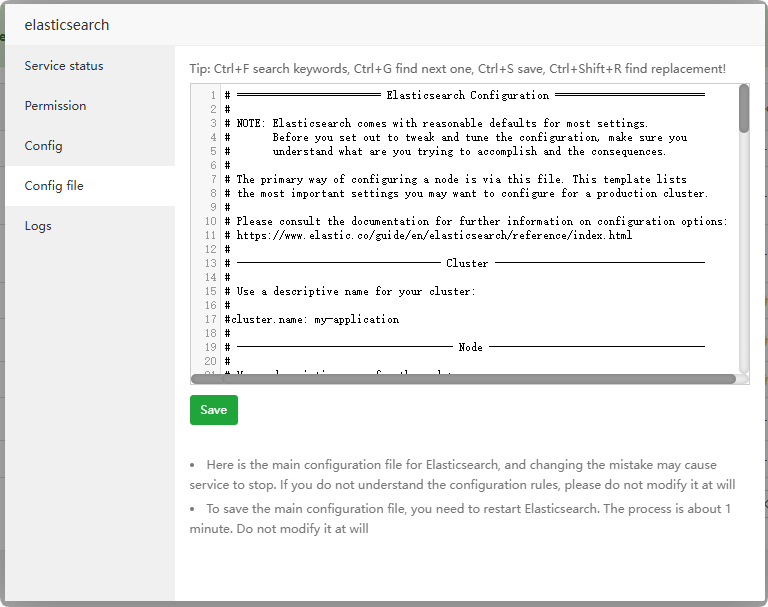Viewport: 768px width, 607px height.
Task: Click line number 17 in the gutter
Action: tap(211, 320)
